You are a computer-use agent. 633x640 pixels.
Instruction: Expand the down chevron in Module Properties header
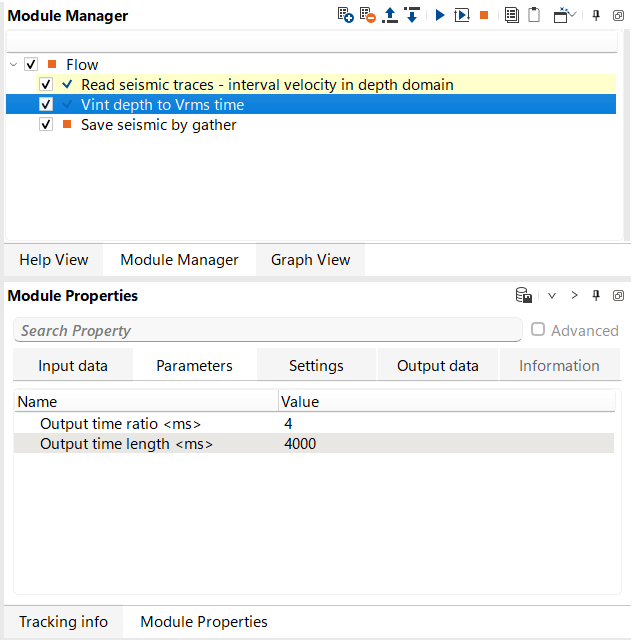tap(551, 296)
